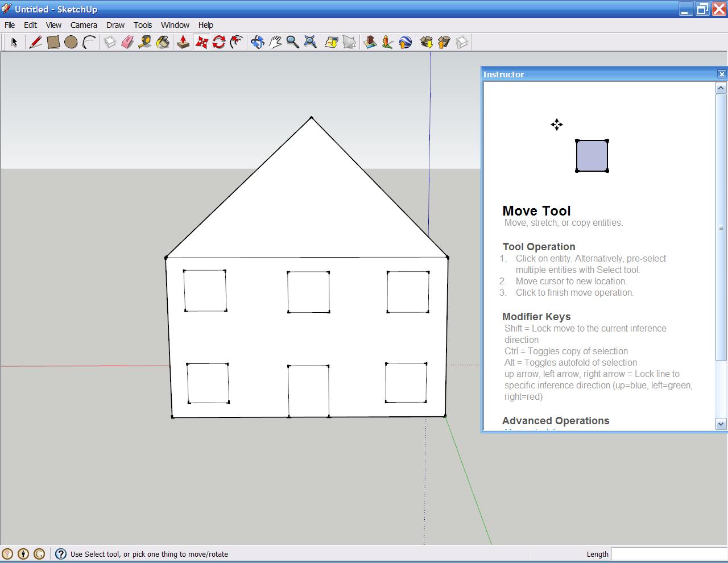
Task: Open the Draw menu
Action: (x=115, y=25)
